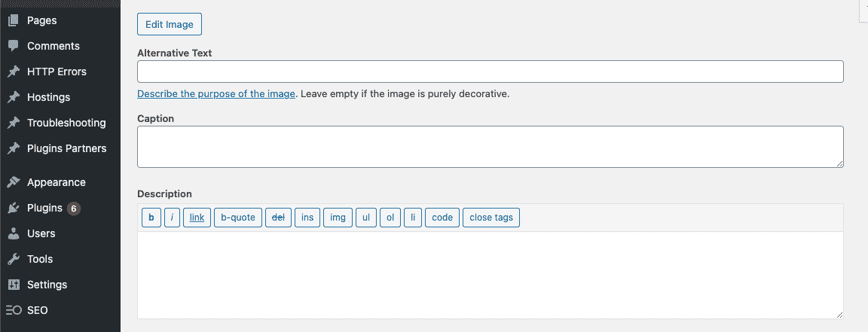
Task: Click the Appearance paintbrush icon
Action: tap(14, 182)
